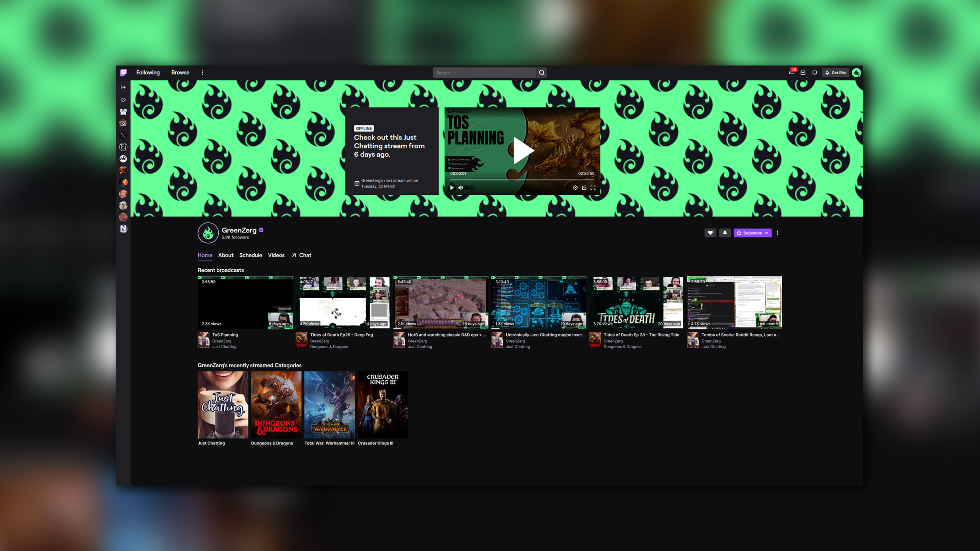Image resolution: width=980 pixels, height=551 pixels.
Task: Open the Crusader Kings III category box art
Action: 383,405
